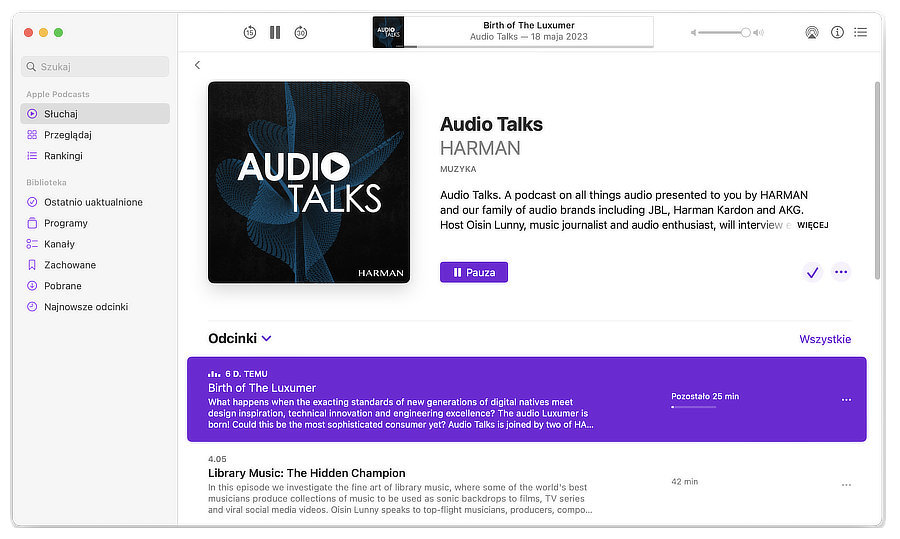The image size is (900, 539).
Task: Click the HARMAN publisher name
Action: point(480,148)
